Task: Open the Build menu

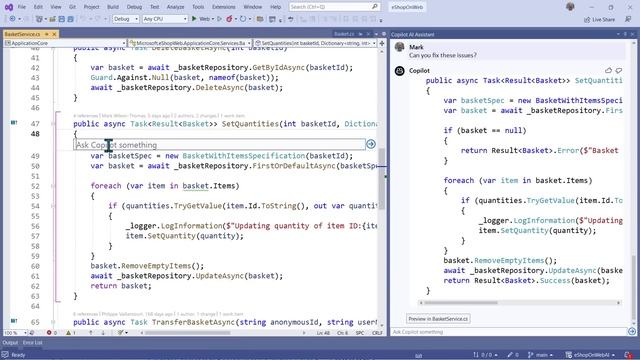Action: click(x=113, y=7)
